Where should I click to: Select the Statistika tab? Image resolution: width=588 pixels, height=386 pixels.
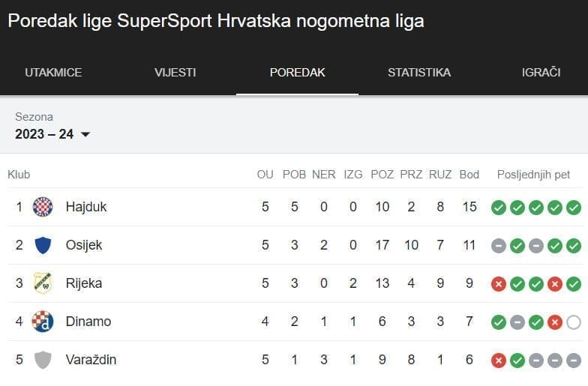419,73
